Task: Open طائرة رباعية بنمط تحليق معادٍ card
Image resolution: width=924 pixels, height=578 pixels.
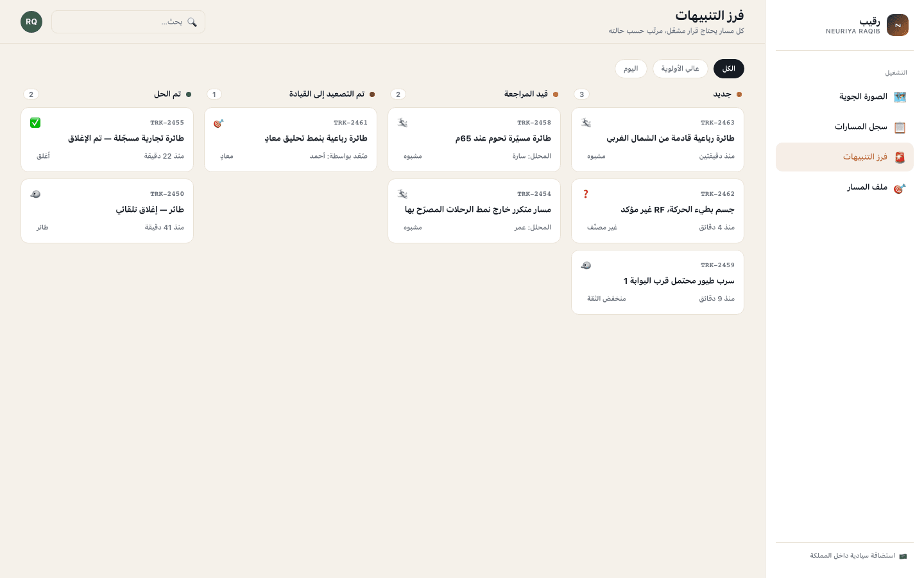Action: pos(291,139)
